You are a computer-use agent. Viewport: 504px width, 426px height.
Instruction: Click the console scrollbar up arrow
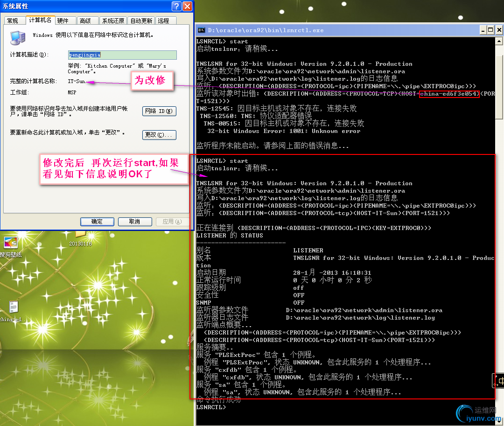pyautogui.click(x=499, y=41)
